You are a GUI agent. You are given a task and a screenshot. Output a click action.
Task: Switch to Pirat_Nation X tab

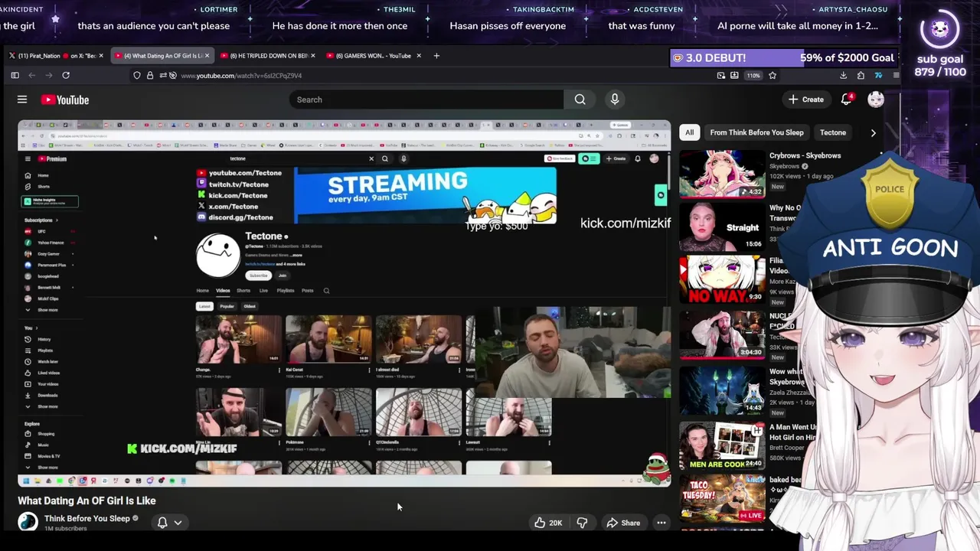pos(54,56)
